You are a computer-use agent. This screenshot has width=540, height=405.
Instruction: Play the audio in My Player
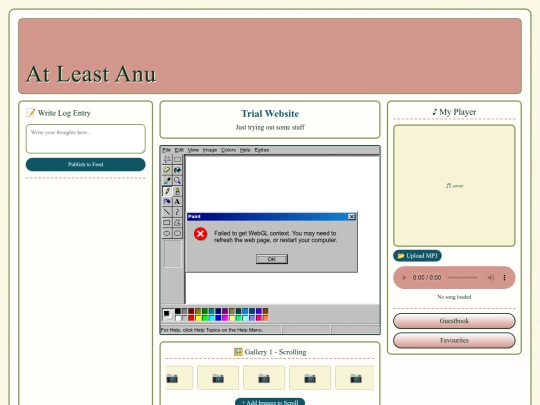404,278
